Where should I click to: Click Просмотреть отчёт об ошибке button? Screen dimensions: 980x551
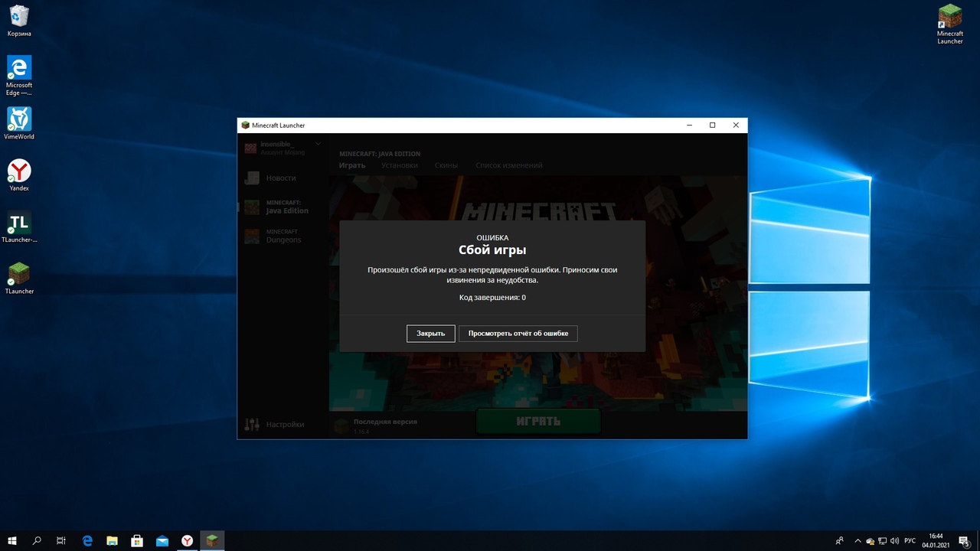[x=518, y=334]
